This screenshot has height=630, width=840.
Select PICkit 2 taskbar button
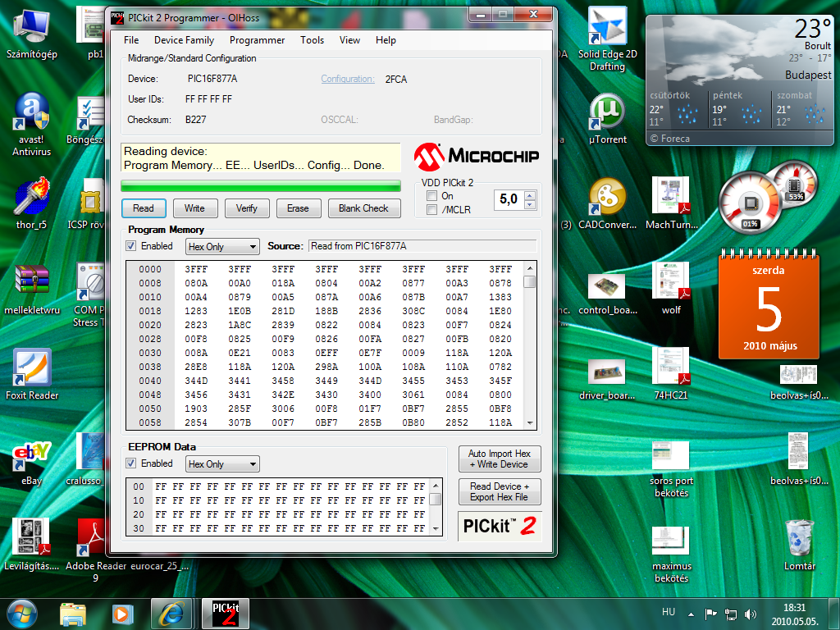(x=225, y=614)
